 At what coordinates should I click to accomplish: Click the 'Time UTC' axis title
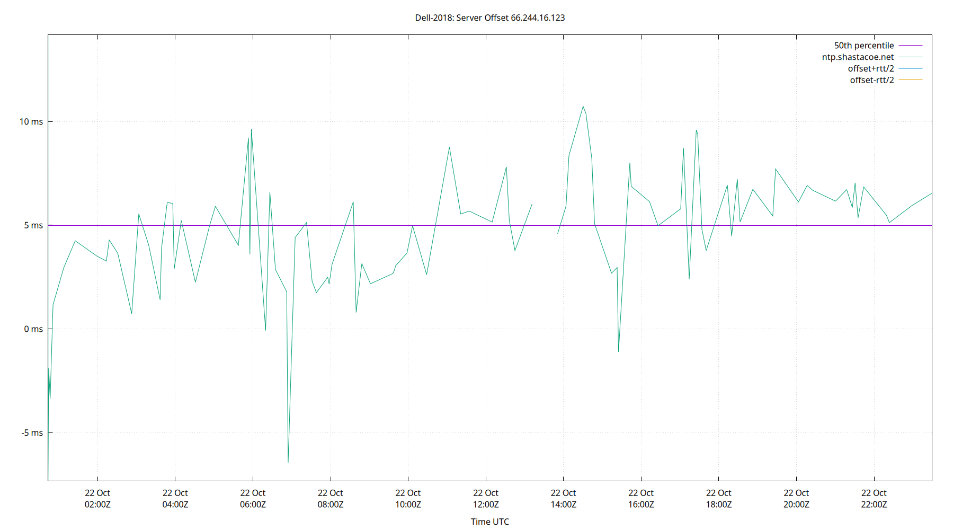(489, 522)
